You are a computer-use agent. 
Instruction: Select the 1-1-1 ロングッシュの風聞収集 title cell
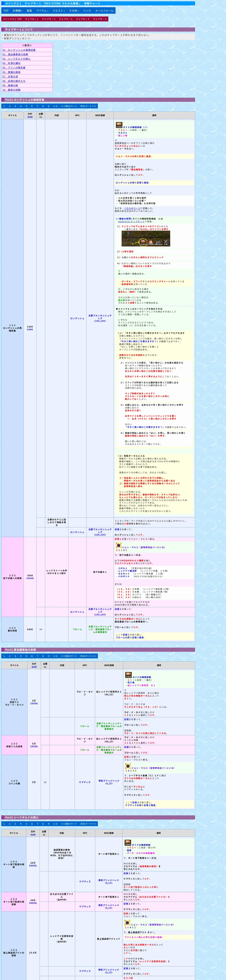(12, 328)
